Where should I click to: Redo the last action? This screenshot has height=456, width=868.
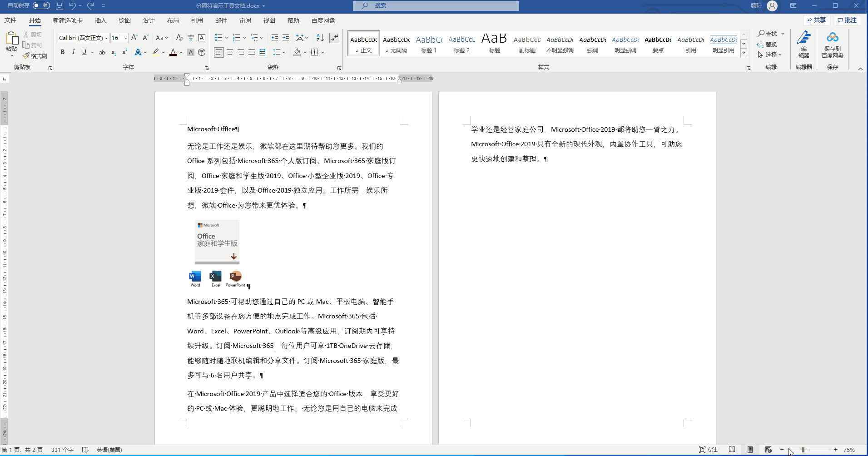pos(90,6)
